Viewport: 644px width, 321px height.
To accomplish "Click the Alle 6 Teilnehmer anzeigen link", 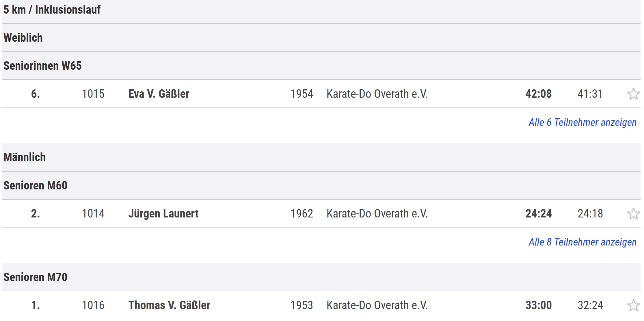I will coord(582,122).
